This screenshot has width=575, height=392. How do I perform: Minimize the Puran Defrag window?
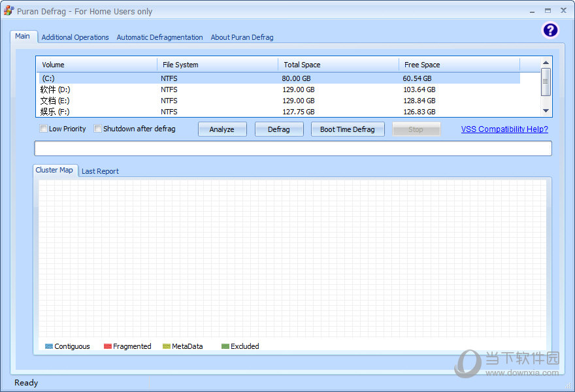coord(532,11)
